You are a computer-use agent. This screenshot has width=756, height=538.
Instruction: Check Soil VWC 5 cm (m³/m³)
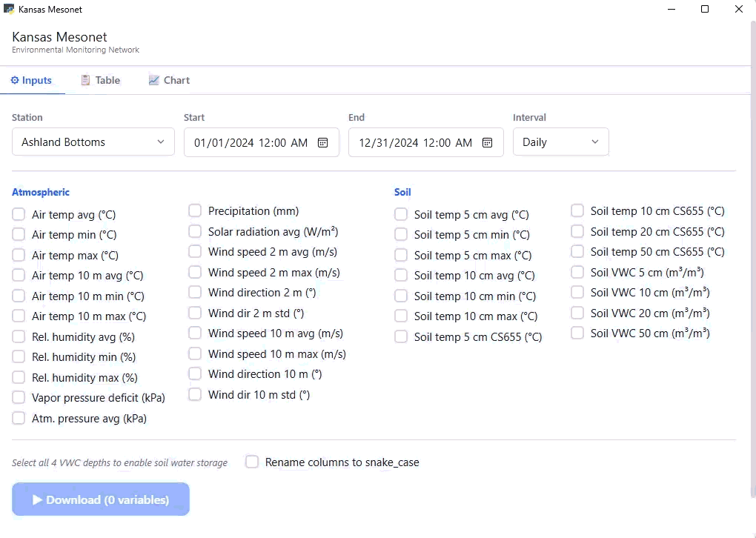pyautogui.click(x=577, y=273)
